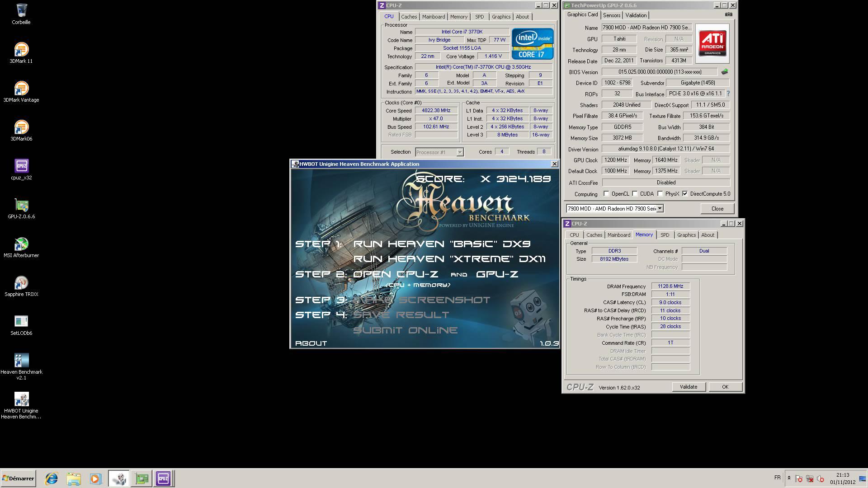
Task: Click the Intel Core i7 logo in CPU-Z
Action: click(533, 44)
